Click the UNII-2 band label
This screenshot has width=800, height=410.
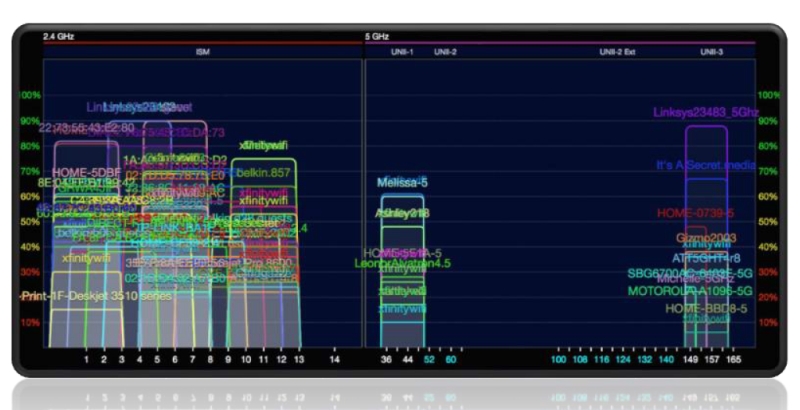(x=445, y=52)
